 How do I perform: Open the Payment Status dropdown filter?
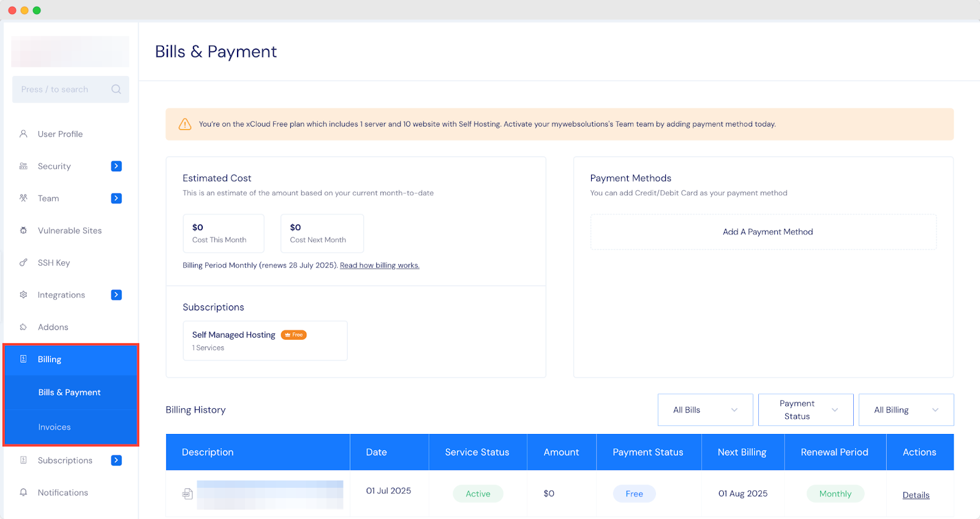point(805,410)
